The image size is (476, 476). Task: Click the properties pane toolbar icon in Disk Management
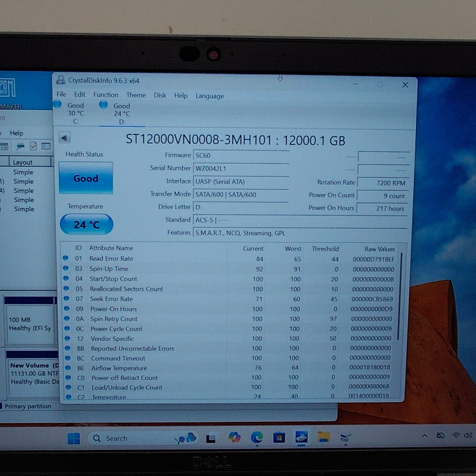click(46, 146)
